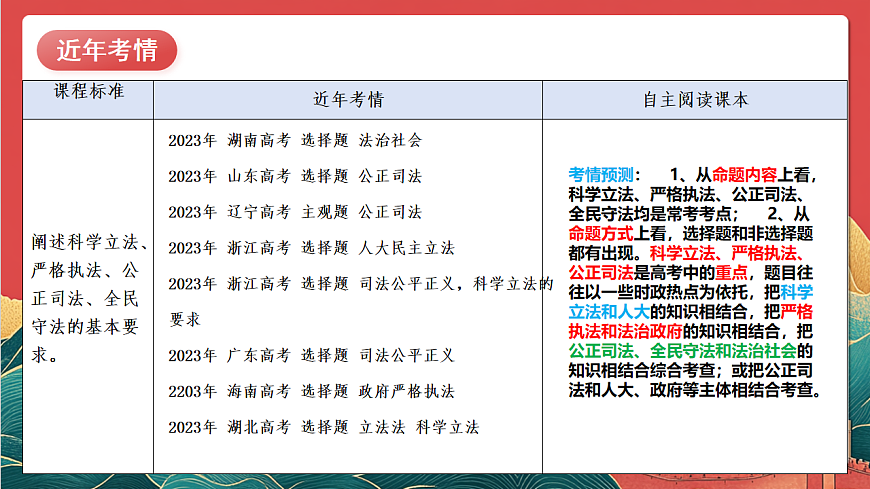Screen dimensions: 870x489
Task: Click the red 执法和法治政府 phrase
Action: 625,331
